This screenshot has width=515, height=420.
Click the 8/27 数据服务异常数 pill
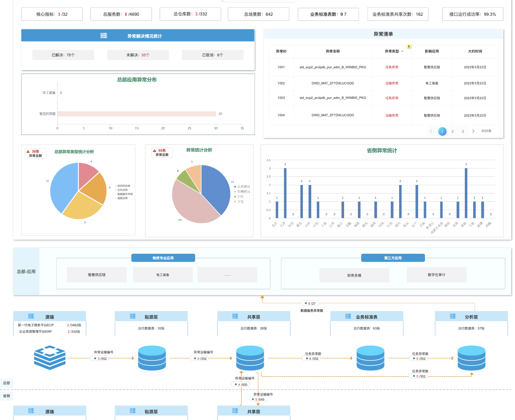[x=310, y=303]
